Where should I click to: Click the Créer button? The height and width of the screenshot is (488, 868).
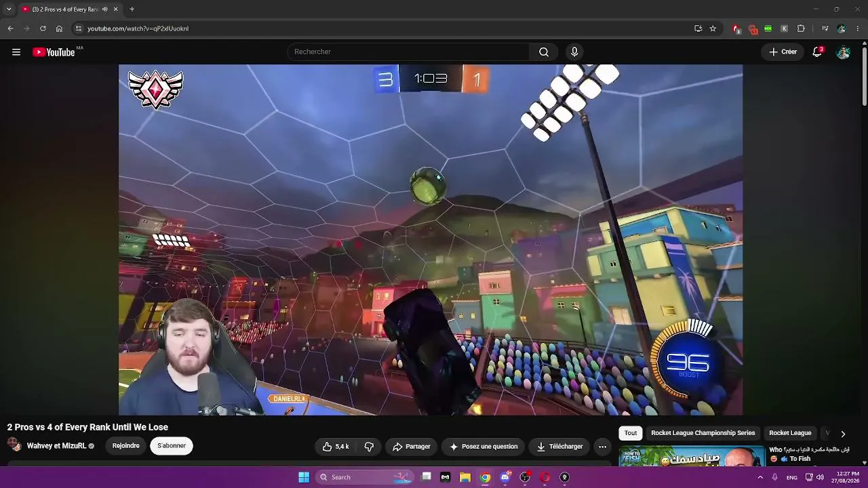click(783, 52)
